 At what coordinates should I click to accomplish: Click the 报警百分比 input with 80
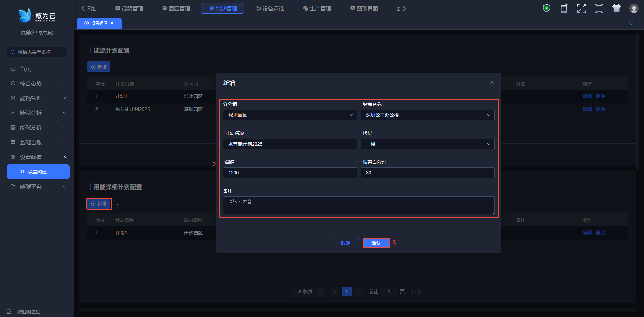(428, 173)
